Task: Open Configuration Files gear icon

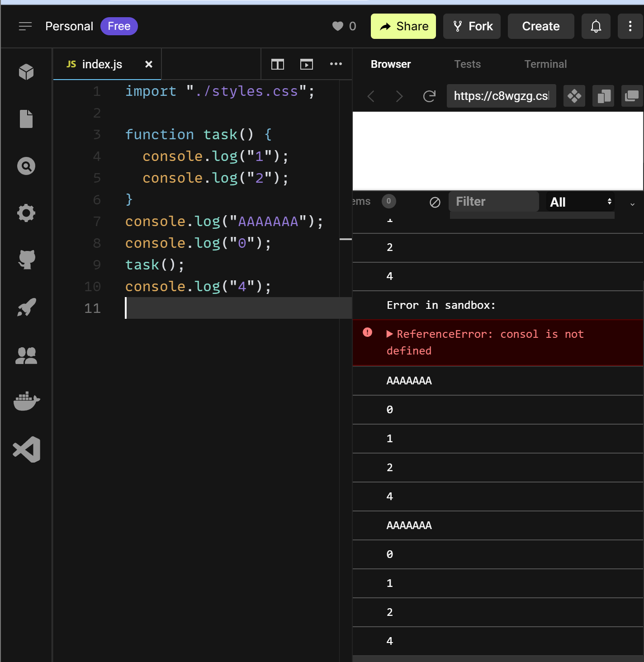Action: 26,213
